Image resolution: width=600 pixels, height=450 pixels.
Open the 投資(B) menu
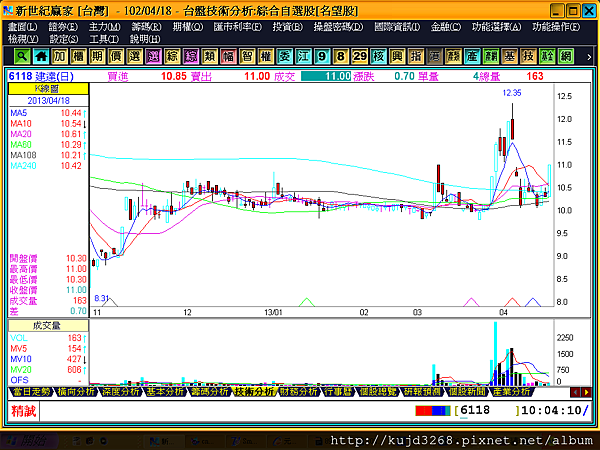click(x=287, y=27)
